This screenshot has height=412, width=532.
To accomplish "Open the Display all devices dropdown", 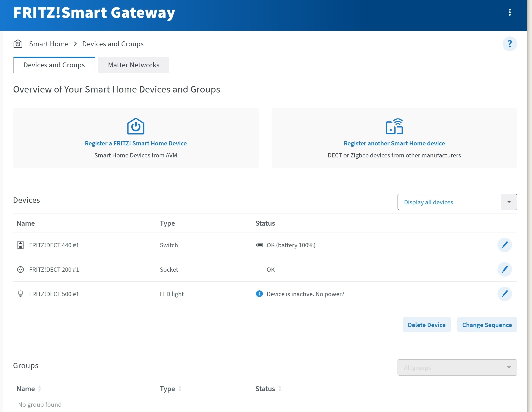I will [x=457, y=202].
